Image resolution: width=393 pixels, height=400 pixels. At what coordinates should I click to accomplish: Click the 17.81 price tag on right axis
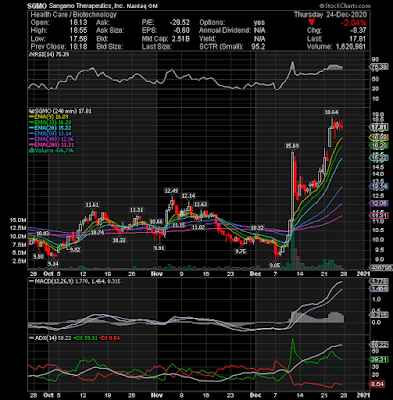pos(380,127)
